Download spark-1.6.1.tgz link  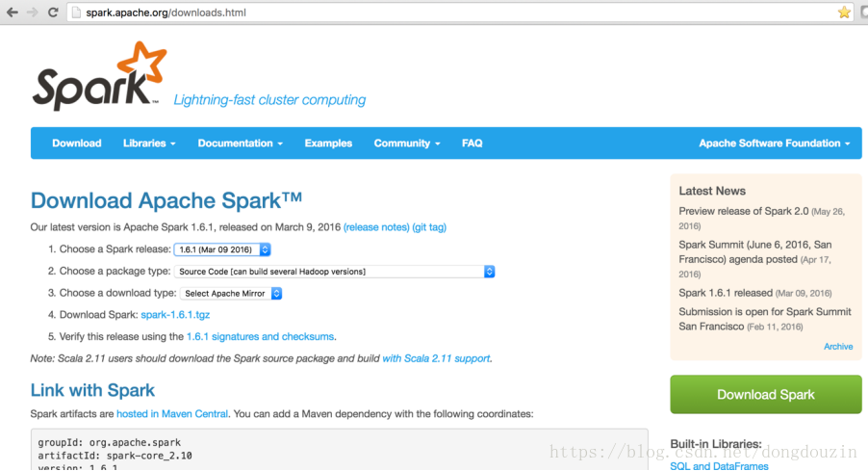(175, 315)
